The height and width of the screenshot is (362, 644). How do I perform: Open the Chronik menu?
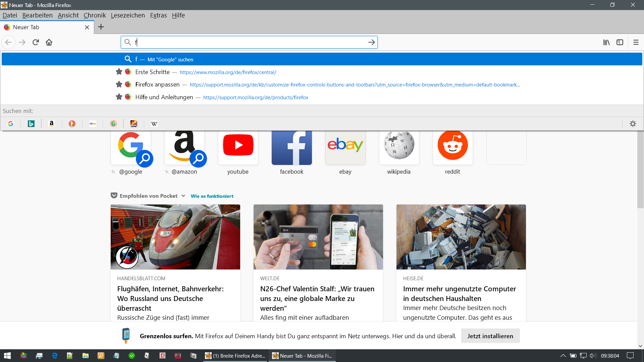click(95, 15)
